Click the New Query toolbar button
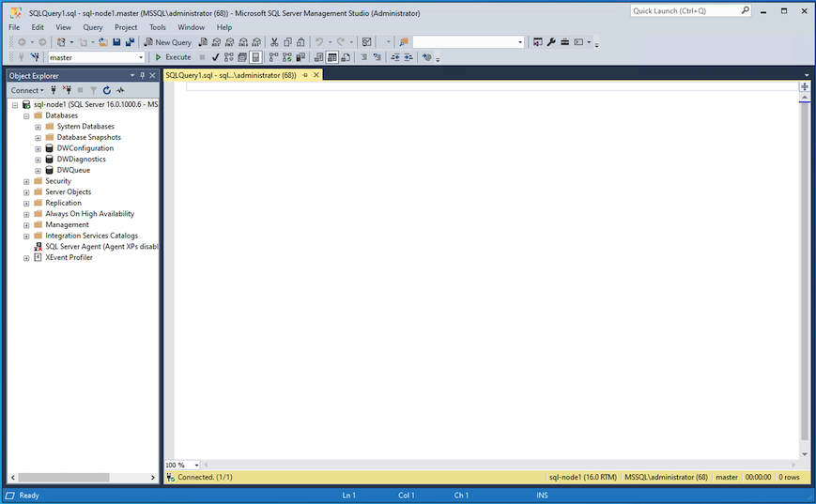816x504 pixels. [167, 42]
